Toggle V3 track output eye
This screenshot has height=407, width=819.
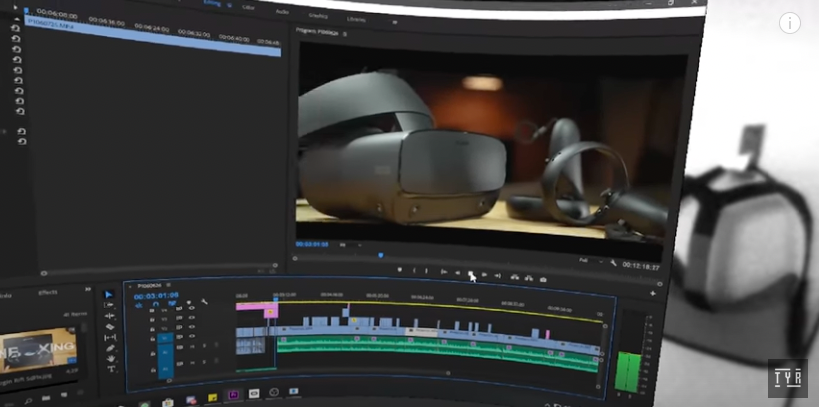(191, 317)
